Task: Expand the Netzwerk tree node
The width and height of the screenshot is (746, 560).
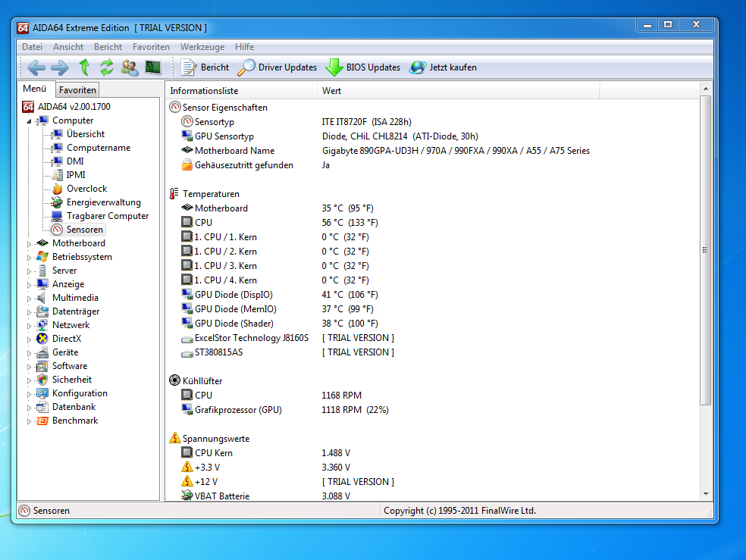Action: pyautogui.click(x=29, y=326)
